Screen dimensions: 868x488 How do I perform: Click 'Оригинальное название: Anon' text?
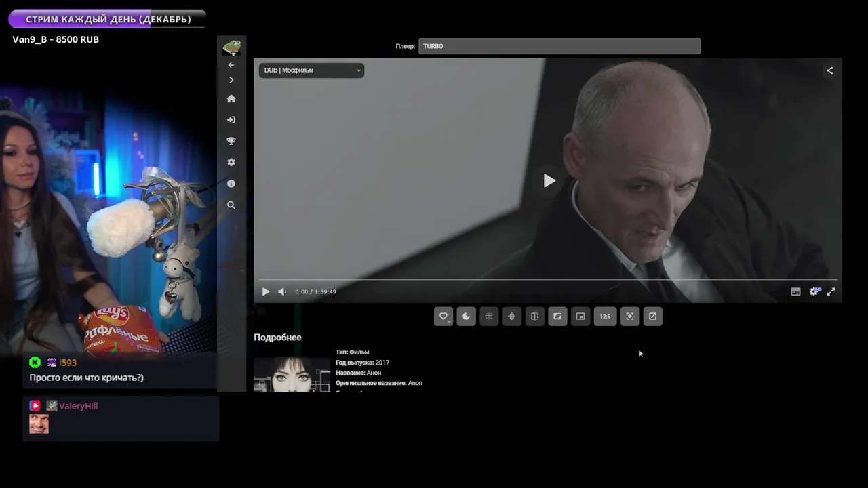tap(379, 383)
